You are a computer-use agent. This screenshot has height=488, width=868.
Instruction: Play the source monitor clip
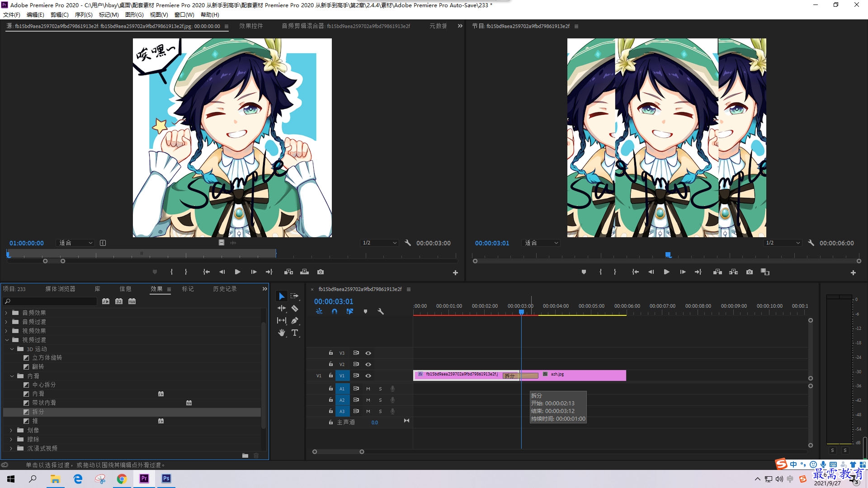[237, 272]
